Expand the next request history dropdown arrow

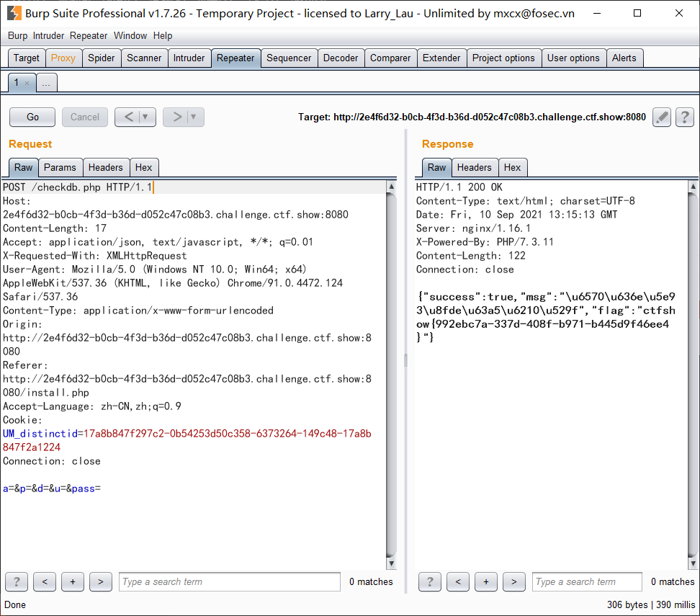click(x=193, y=117)
